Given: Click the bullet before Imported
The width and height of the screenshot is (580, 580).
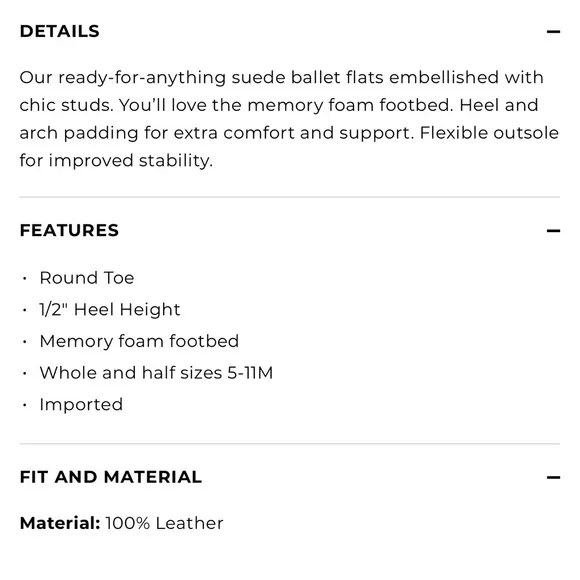Looking at the screenshot, I should tap(25, 405).
